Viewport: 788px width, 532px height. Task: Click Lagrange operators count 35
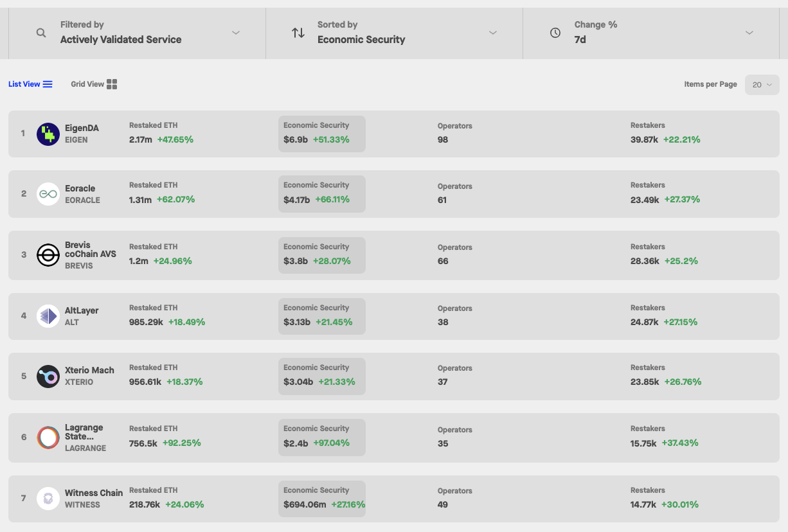point(443,443)
